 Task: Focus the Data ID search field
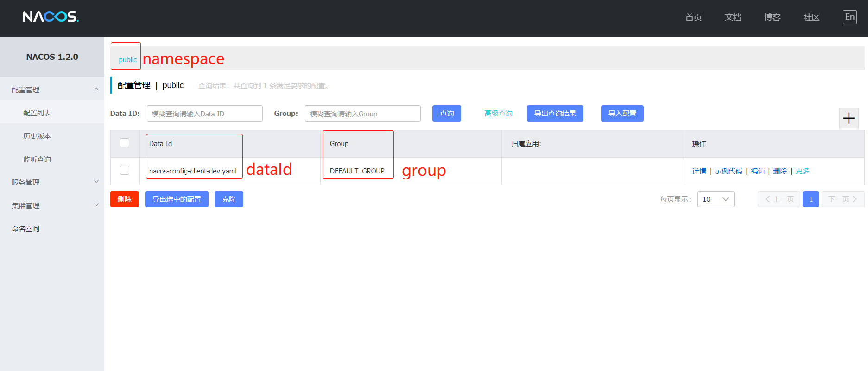(x=204, y=114)
